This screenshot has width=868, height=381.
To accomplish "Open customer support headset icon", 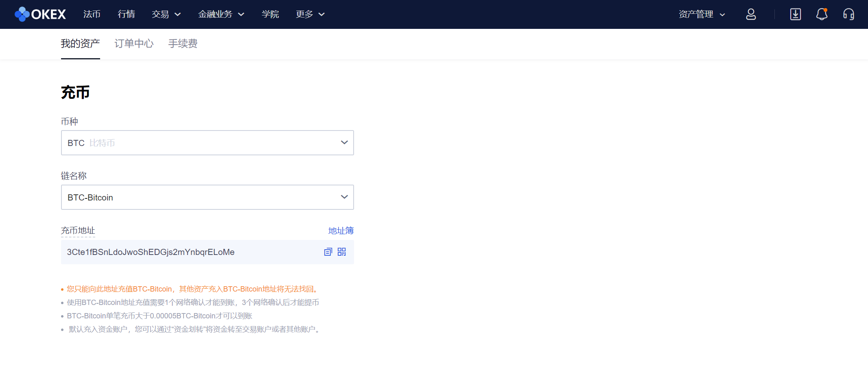I will click(x=848, y=14).
